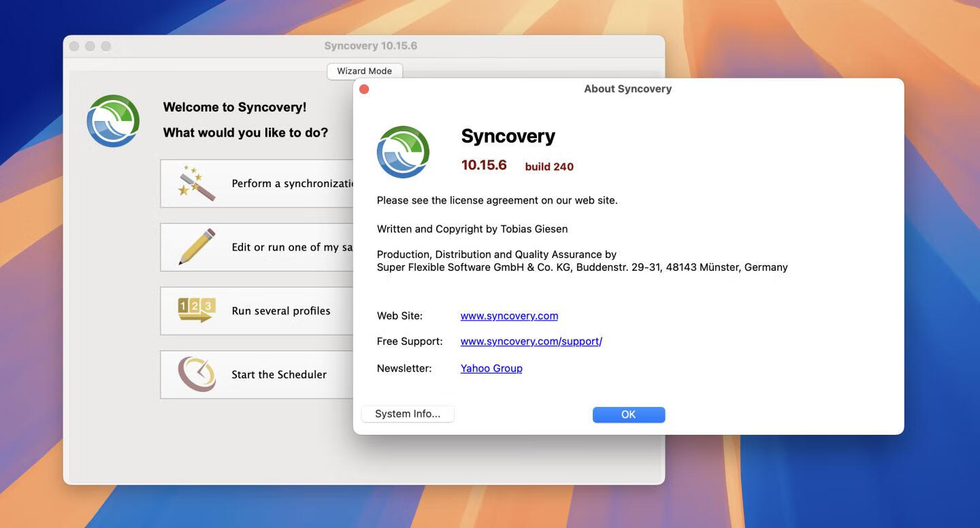The image size is (980, 528).
Task: Choose Perform a synchronization option
Action: click(257, 184)
